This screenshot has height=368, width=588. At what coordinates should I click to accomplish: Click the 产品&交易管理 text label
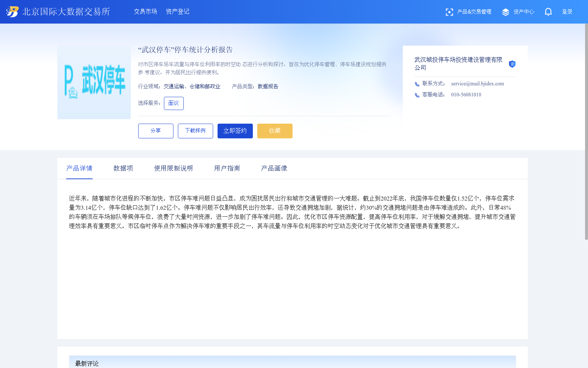coord(474,12)
